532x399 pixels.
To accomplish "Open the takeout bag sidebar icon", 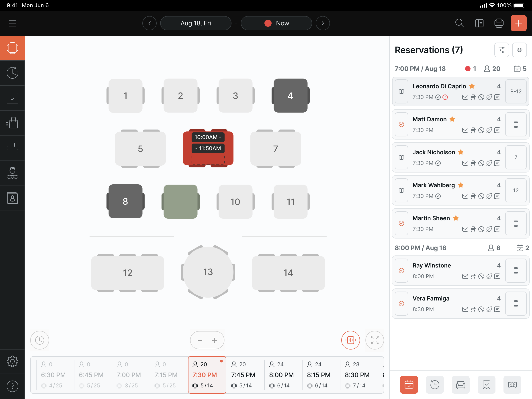I will tap(12, 123).
